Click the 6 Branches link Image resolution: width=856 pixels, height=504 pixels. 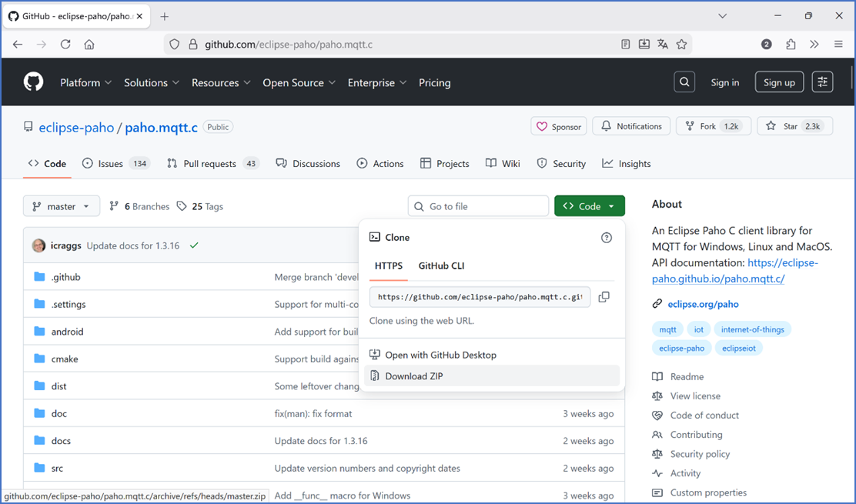pos(140,206)
